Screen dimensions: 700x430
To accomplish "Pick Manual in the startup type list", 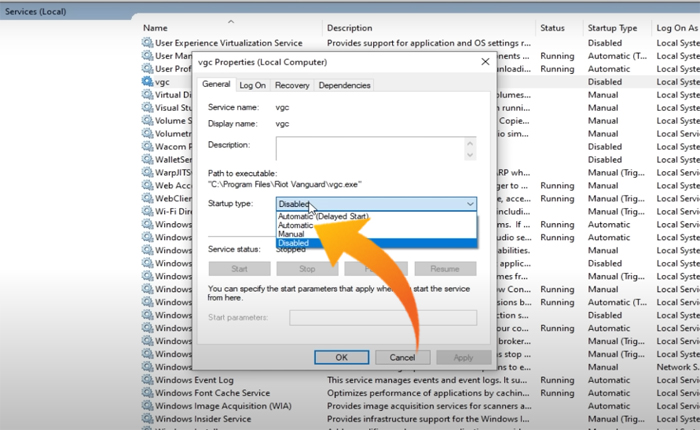I will [x=293, y=234].
